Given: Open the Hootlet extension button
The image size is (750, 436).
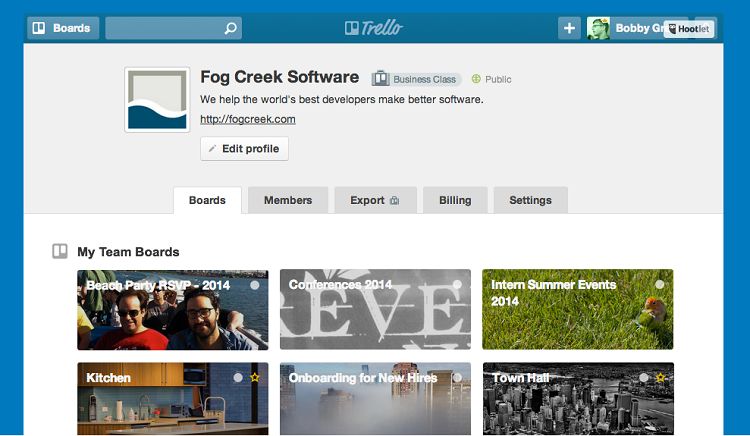Looking at the screenshot, I should click(689, 29).
